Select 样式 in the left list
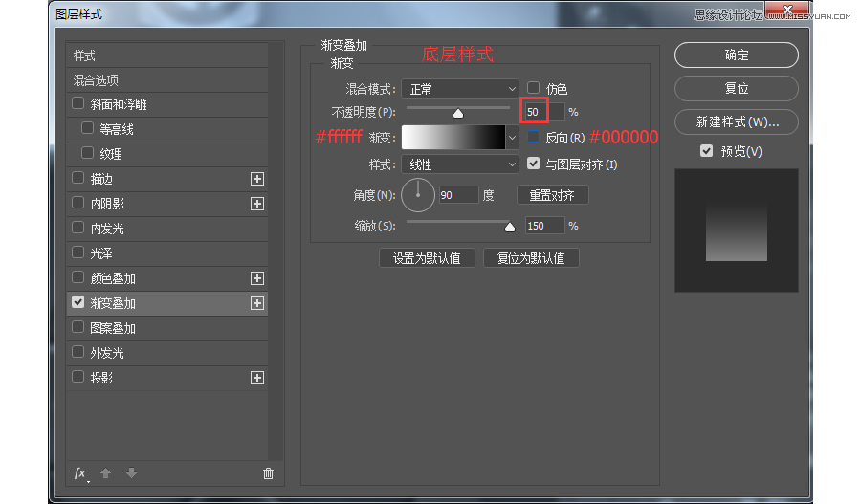This screenshot has height=504, width=861. click(x=166, y=55)
